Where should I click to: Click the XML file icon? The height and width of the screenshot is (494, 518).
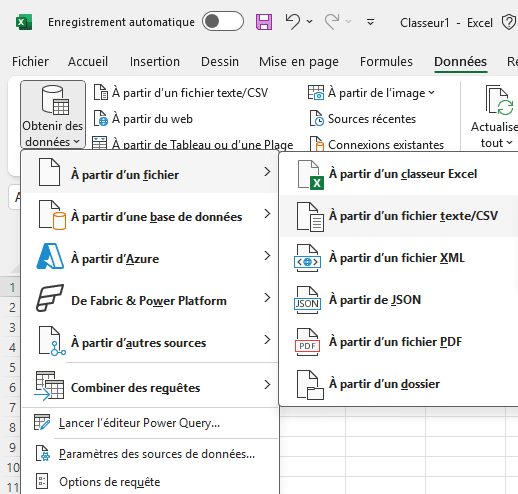[307, 258]
